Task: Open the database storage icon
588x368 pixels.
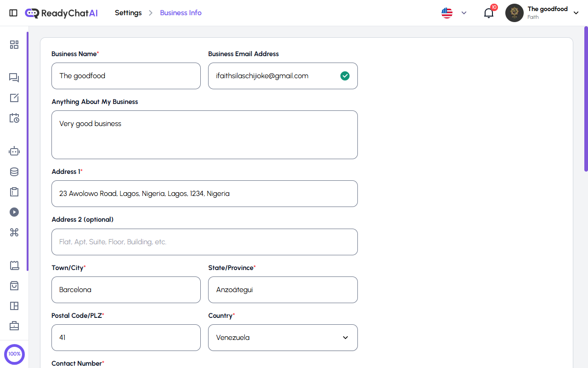Action: (14, 172)
